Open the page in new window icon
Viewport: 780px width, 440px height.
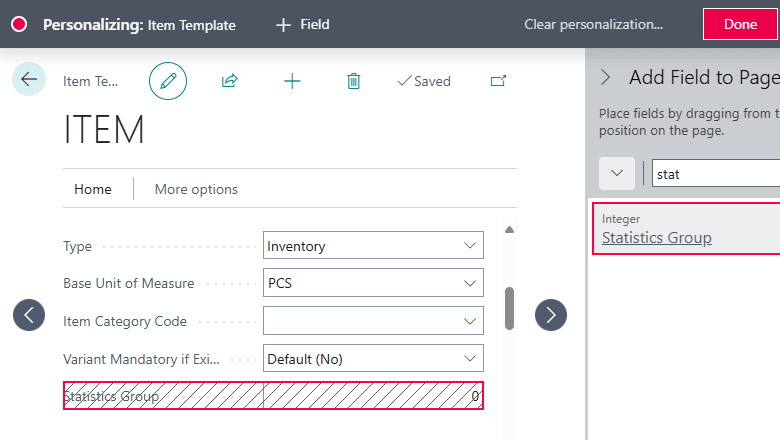coord(498,81)
